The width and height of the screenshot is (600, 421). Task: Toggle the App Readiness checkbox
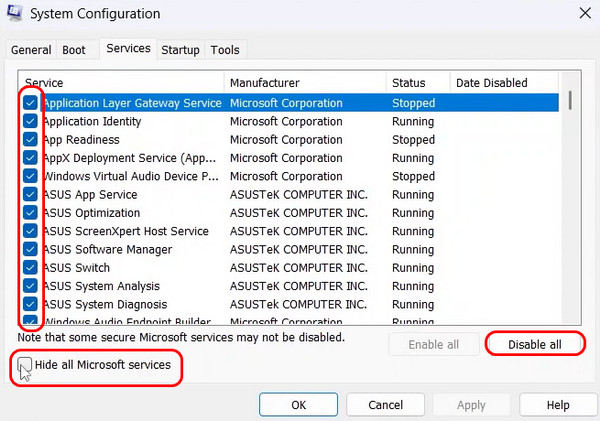[30, 140]
